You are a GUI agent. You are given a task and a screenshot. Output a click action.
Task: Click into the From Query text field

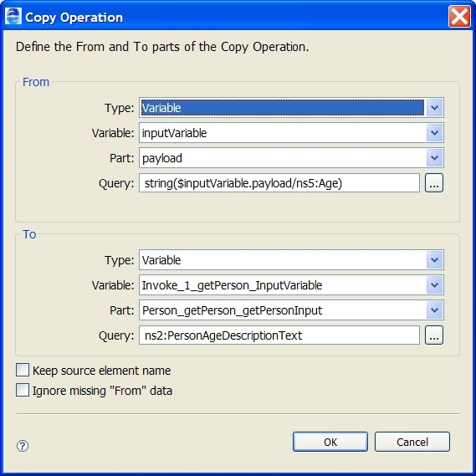pyautogui.click(x=279, y=183)
